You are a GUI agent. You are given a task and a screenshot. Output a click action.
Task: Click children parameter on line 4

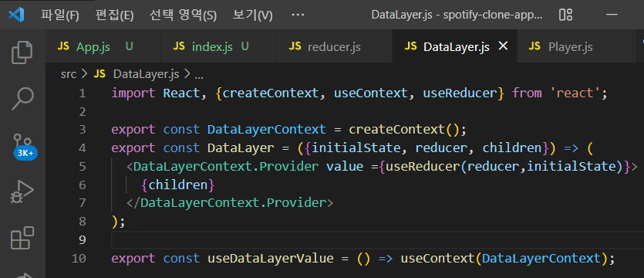(x=512, y=148)
